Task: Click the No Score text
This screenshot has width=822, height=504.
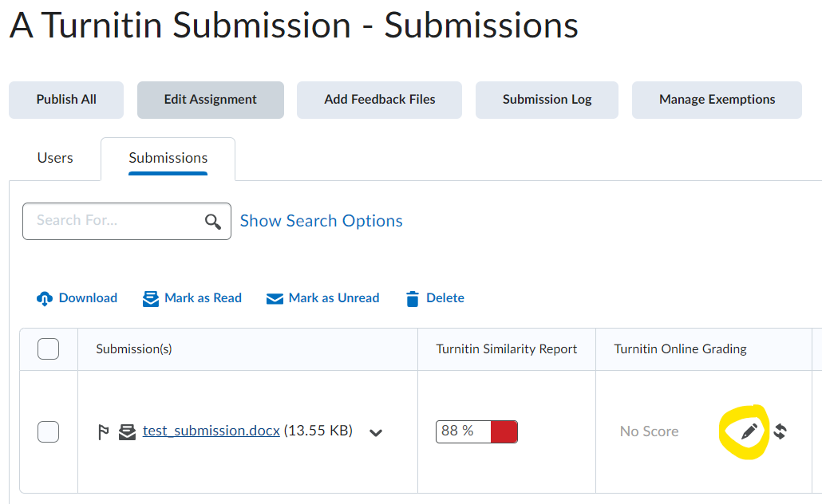Action: click(649, 431)
